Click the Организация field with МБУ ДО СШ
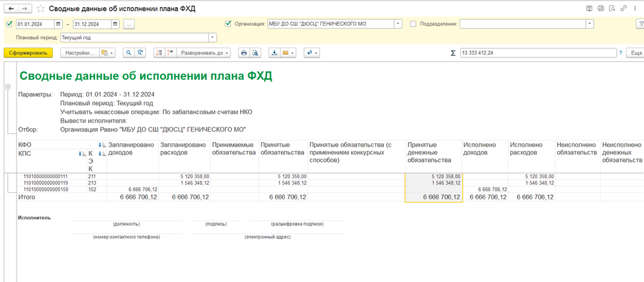 331,24
